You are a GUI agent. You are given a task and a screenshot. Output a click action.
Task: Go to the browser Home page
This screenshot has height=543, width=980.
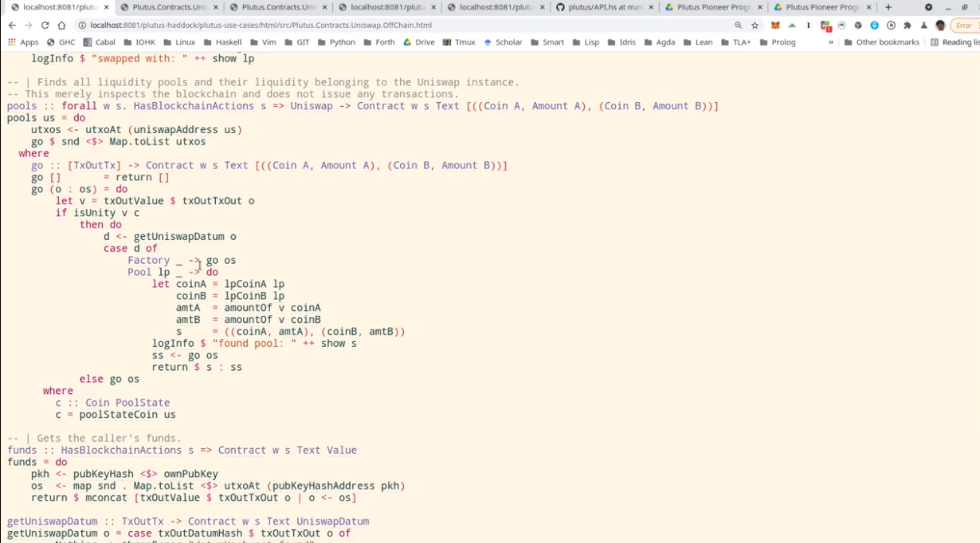pyautogui.click(x=61, y=26)
